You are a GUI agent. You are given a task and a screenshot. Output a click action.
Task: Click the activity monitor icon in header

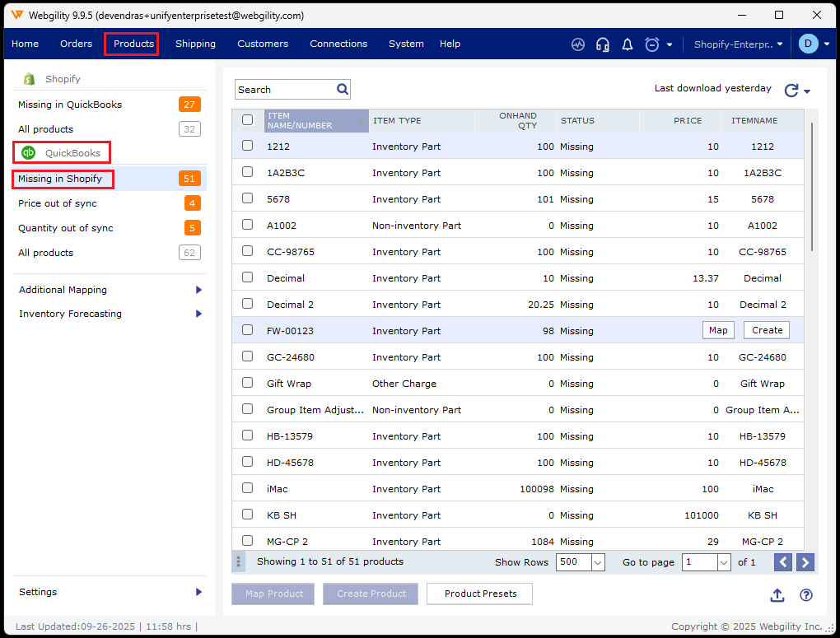point(578,44)
